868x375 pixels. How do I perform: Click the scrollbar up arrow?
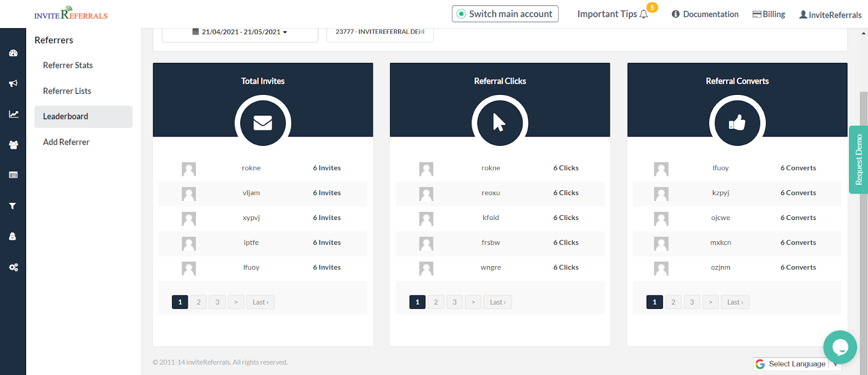864,33
